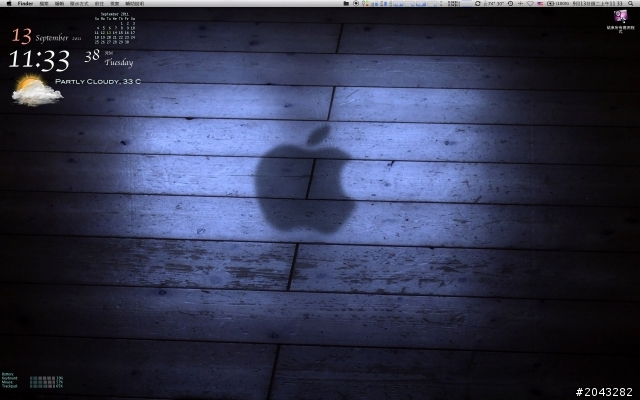The image size is (640, 400).
Task: Click the 74° 30° temperature menu bar item
Action: tap(493, 3)
